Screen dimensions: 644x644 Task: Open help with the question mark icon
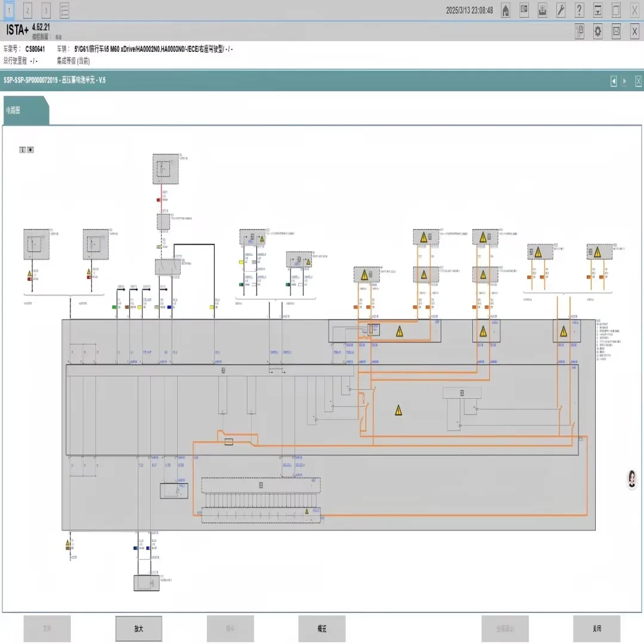tap(579, 10)
